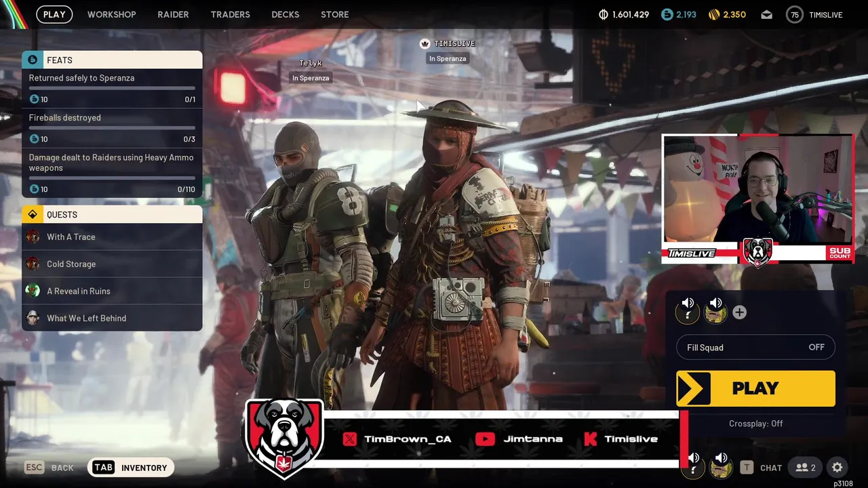
Task: Click the Fireballs destroyed progress bar
Action: point(112,128)
